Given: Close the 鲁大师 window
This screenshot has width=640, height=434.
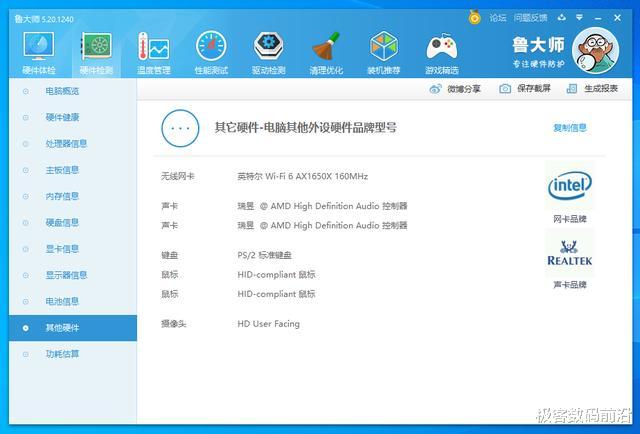Looking at the screenshot, I should (617, 18).
